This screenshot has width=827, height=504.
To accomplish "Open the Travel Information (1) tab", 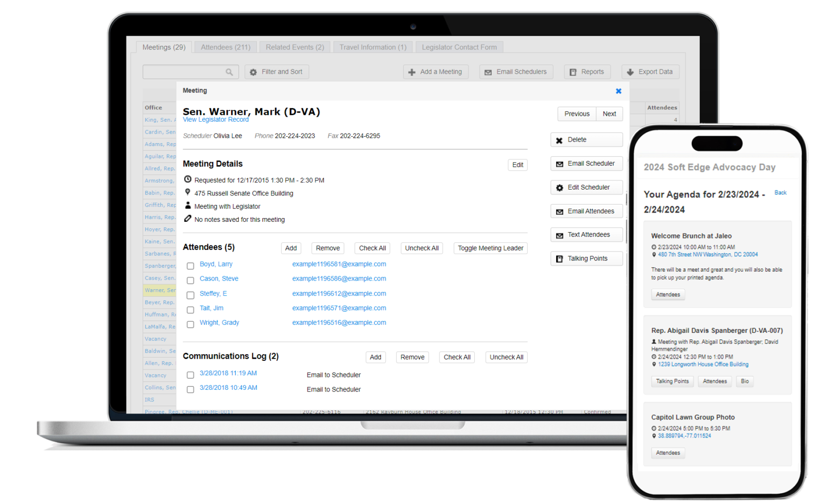I will click(x=373, y=47).
